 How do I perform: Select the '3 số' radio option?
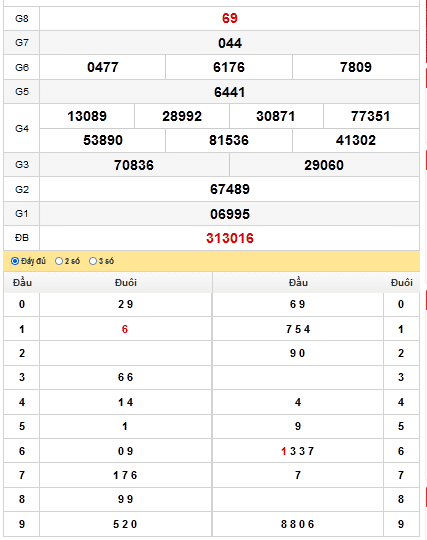(93, 261)
